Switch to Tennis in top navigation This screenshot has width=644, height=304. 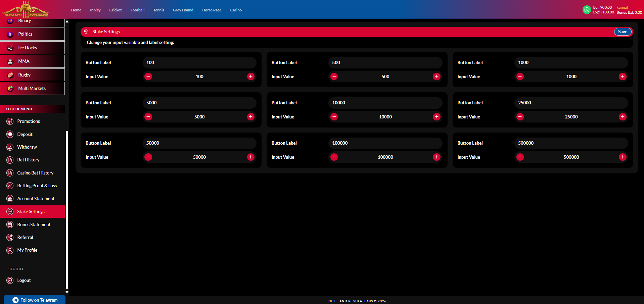coord(158,10)
